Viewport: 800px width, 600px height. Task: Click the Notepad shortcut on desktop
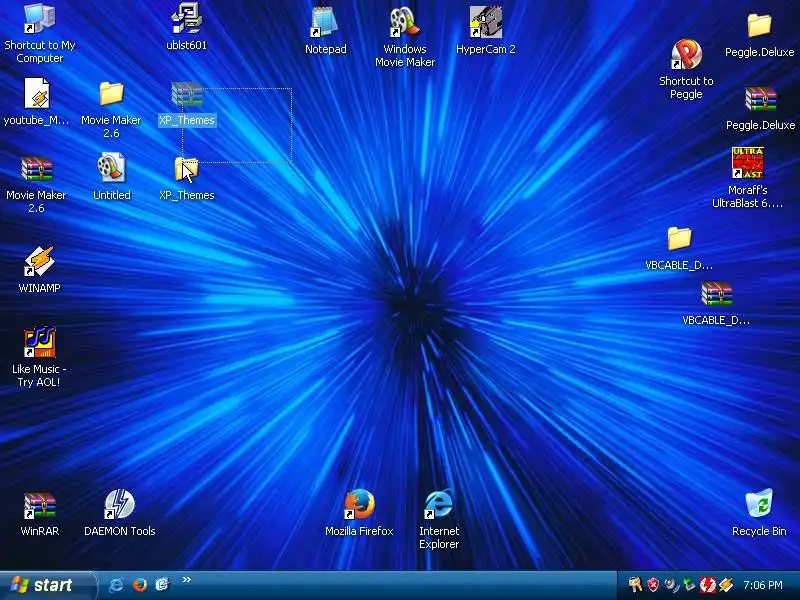coord(326,22)
